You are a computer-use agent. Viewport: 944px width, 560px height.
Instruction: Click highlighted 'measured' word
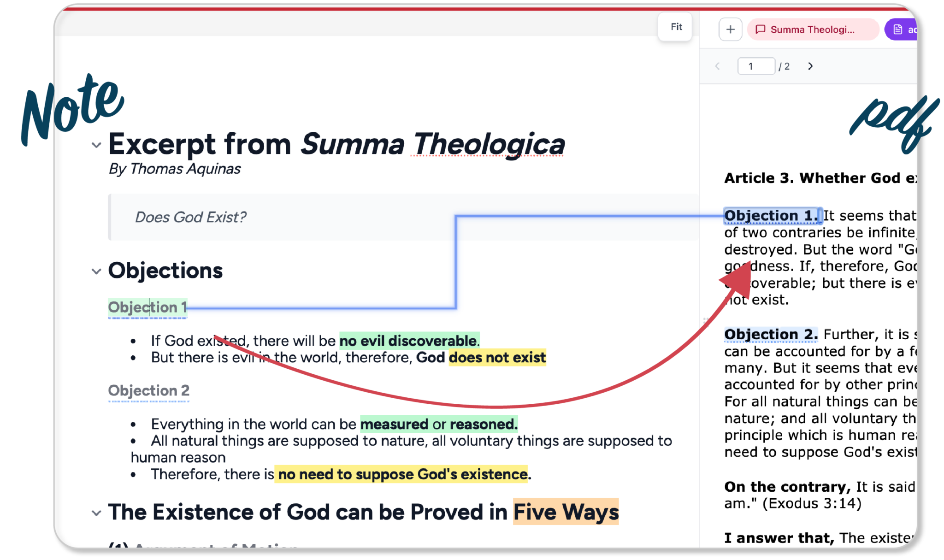[394, 424]
